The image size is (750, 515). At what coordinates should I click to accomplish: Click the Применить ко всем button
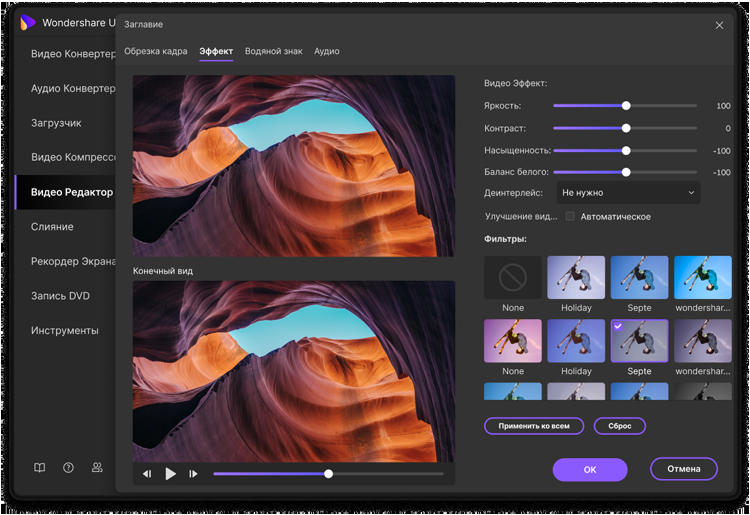click(x=534, y=426)
